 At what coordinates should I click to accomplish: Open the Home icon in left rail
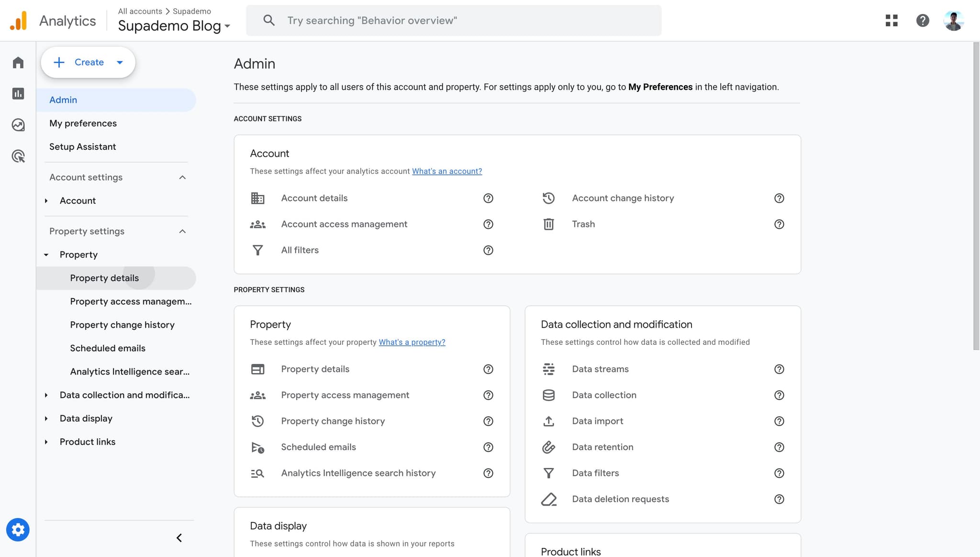[18, 63]
